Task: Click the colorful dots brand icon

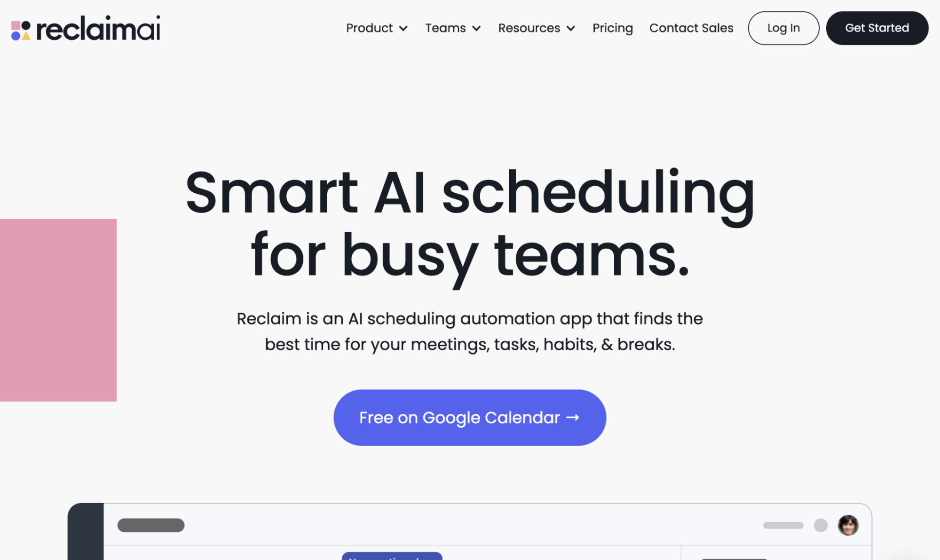Action: coord(22,28)
